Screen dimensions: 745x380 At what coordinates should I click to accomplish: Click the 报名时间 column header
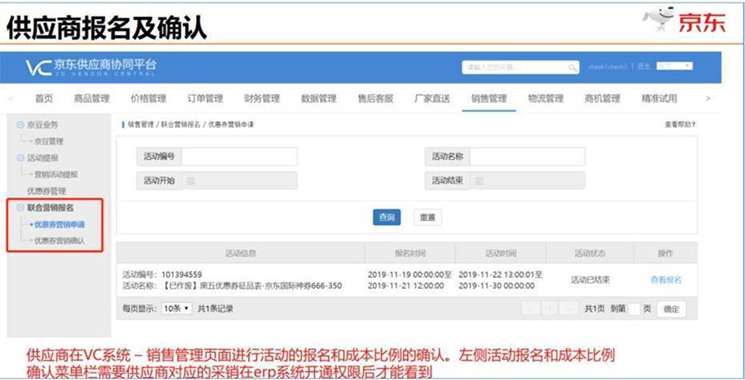coord(410,253)
